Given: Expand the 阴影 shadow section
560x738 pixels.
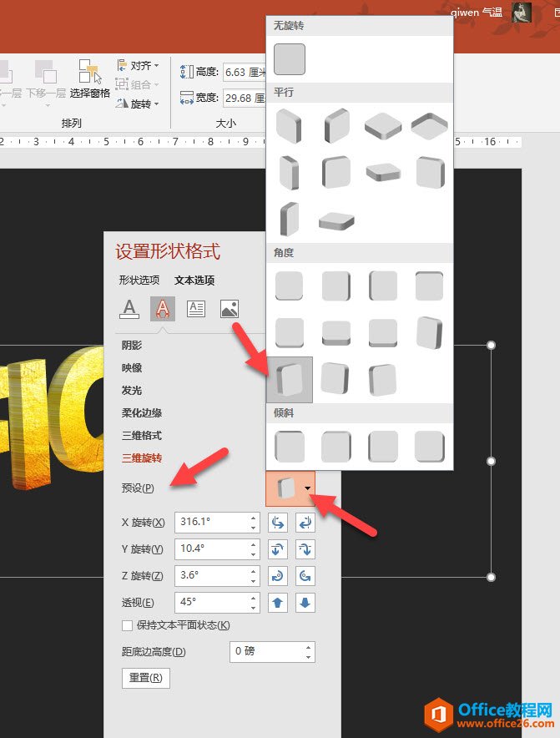Looking at the screenshot, I should coord(132,346).
